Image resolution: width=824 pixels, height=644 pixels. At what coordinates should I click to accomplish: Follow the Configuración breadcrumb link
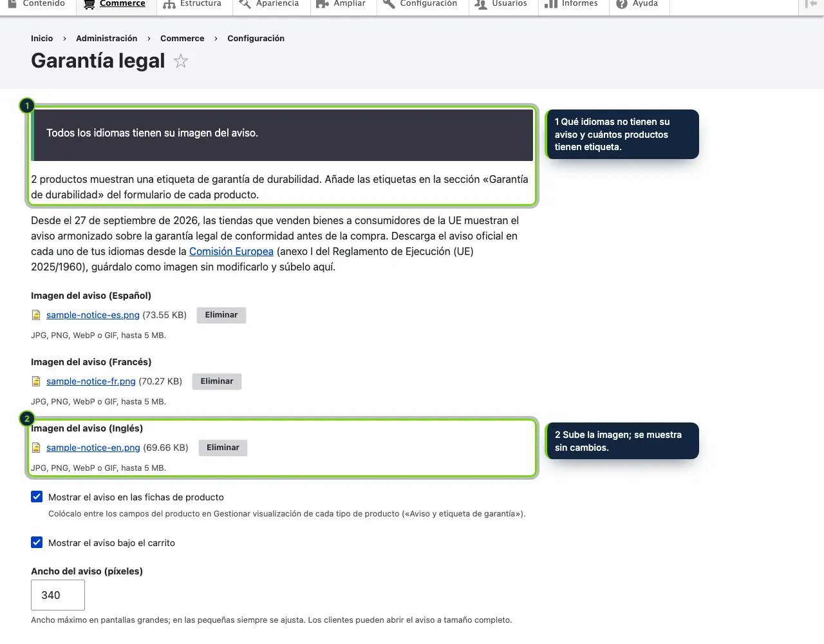coord(256,39)
